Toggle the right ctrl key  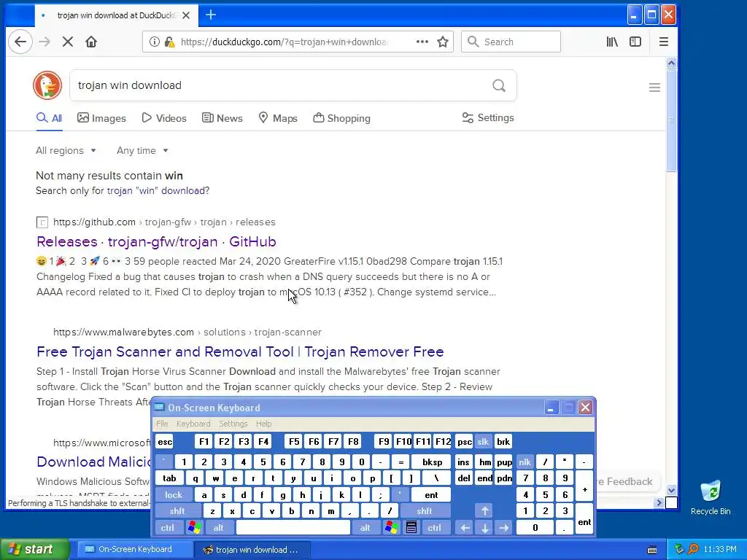click(x=435, y=528)
